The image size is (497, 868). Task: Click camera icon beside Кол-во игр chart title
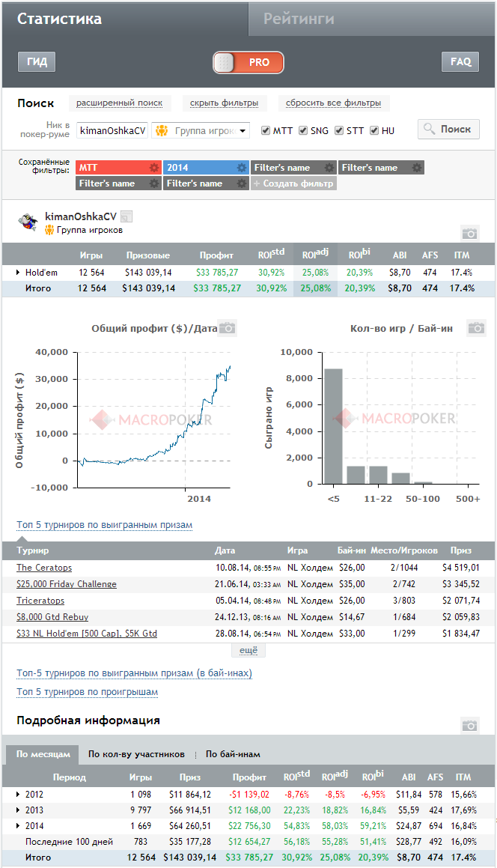point(477,328)
